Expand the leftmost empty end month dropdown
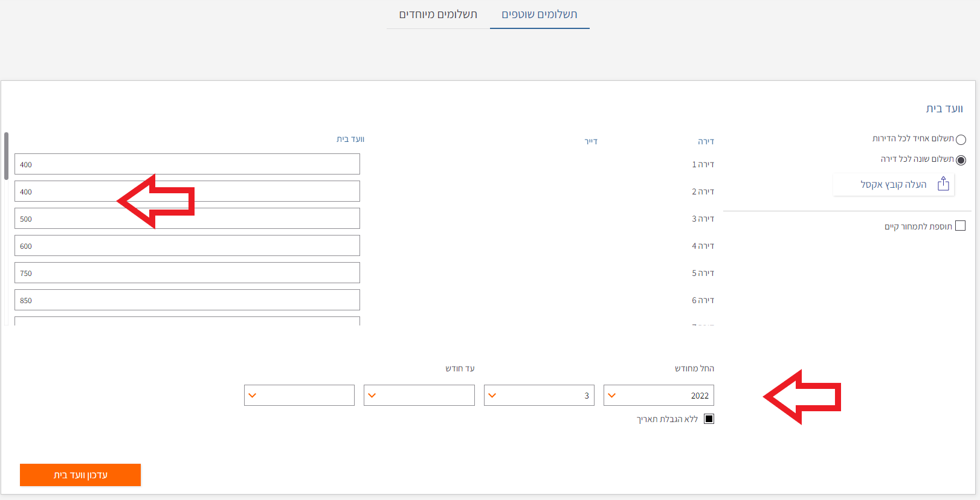This screenshot has height=500, width=980. click(299, 396)
